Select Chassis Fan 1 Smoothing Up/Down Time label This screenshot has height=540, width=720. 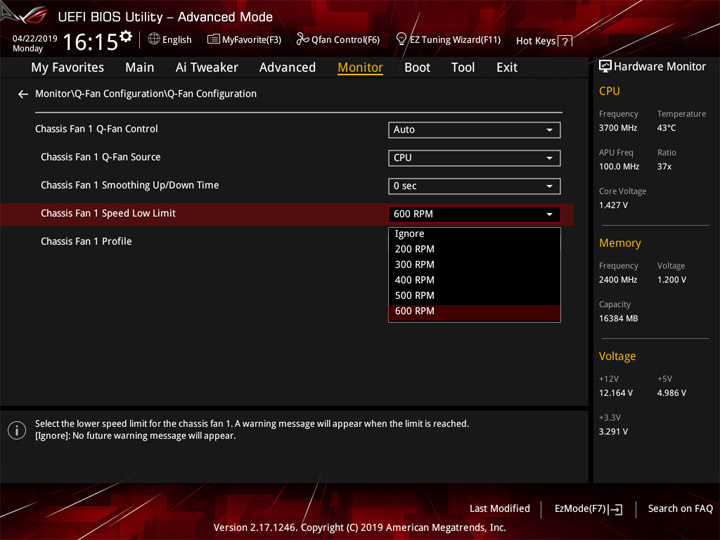(x=129, y=186)
